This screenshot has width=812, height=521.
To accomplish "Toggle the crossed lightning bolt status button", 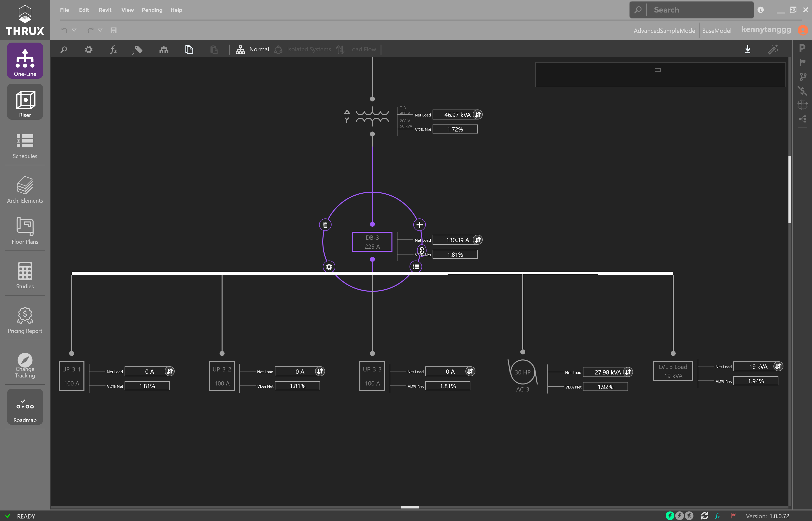I will pyautogui.click(x=689, y=516).
